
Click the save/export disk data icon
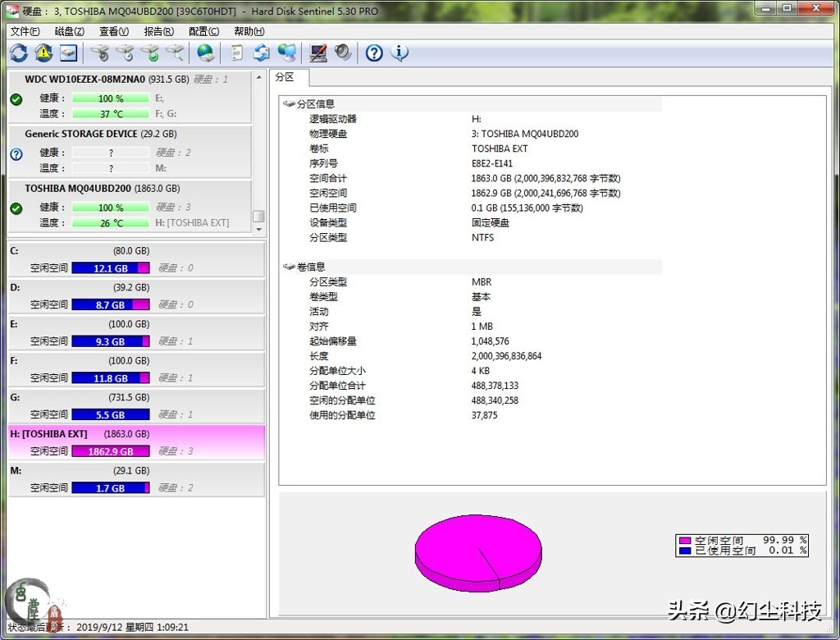67,52
